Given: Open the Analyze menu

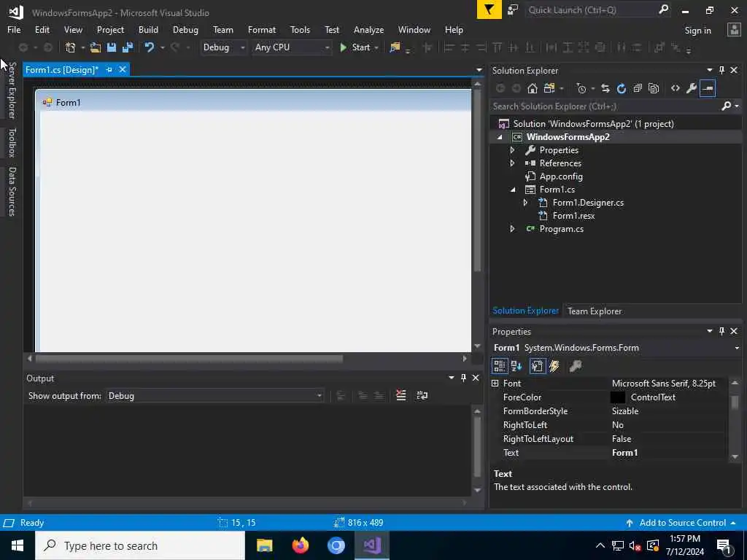Looking at the screenshot, I should pyautogui.click(x=368, y=29).
